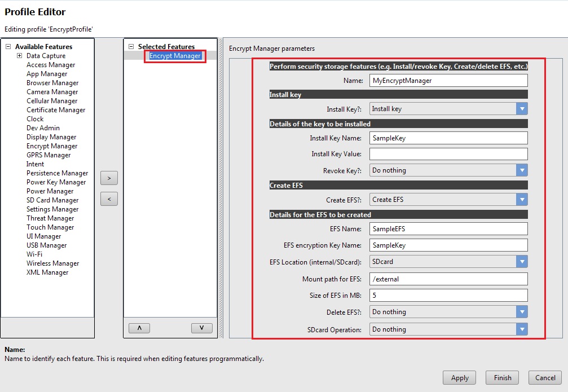
Task: Move selected feature down with V button
Action: (201, 328)
